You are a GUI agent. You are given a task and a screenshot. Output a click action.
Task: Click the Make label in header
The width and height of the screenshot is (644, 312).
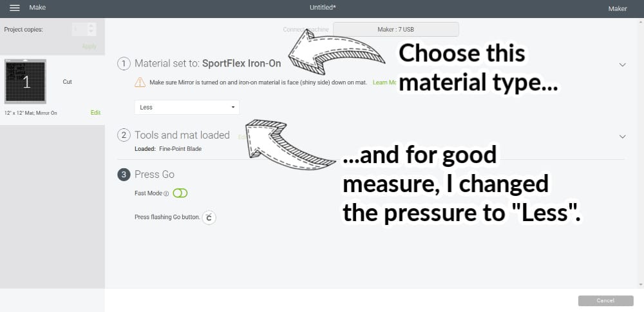tap(37, 8)
